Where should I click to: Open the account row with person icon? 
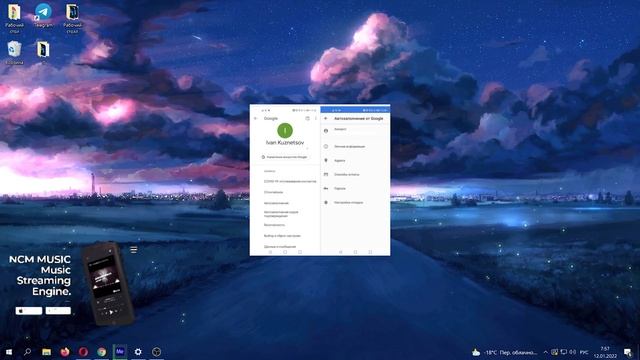pos(355,131)
